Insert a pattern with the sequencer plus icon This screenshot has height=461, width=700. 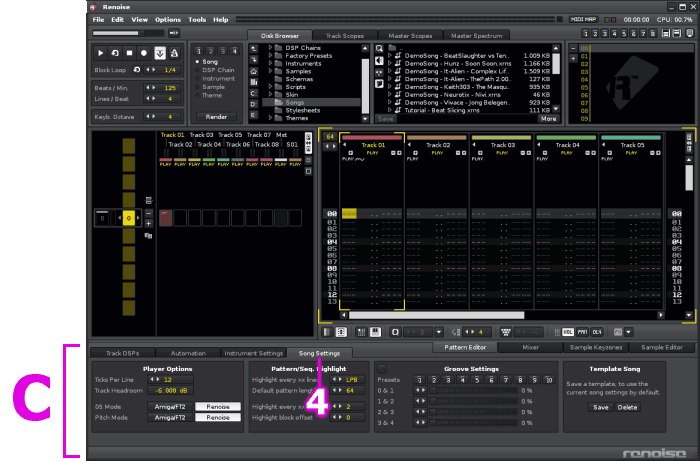tap(149, 223)
